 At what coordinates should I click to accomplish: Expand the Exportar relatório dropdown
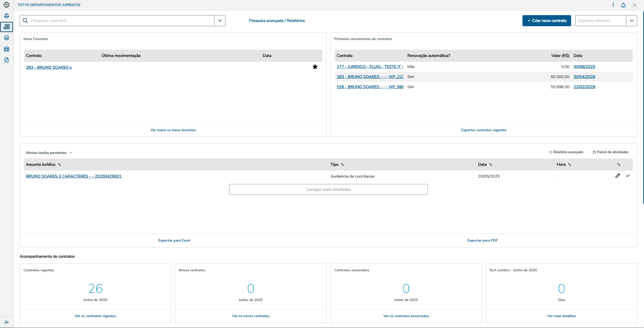point(631,21)
